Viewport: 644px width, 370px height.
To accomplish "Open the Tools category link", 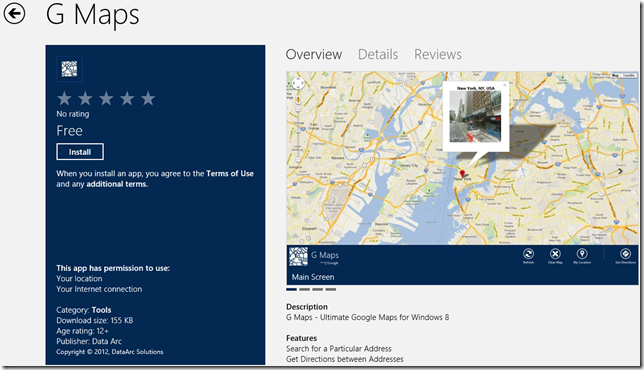I will [x=101, y=310].
